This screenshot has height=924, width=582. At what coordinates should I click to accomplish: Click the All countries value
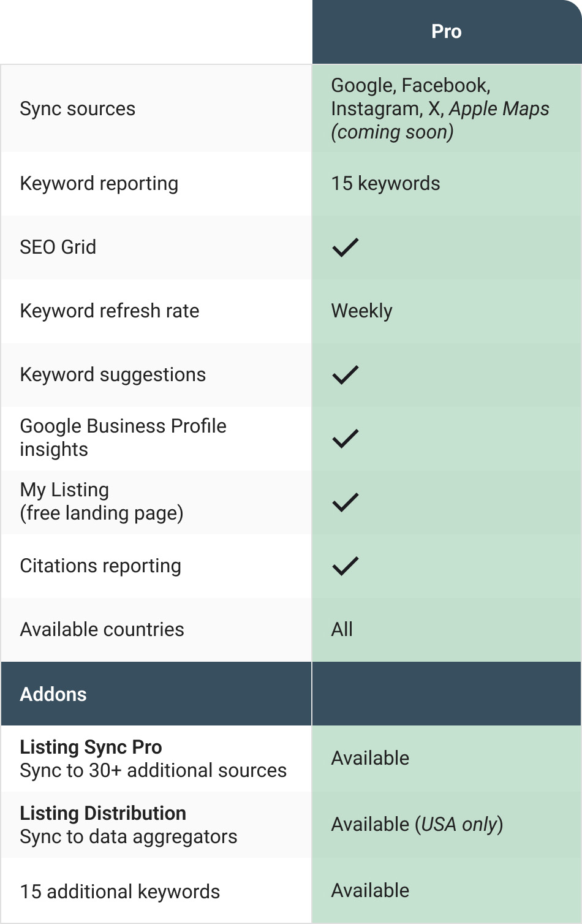point(342,630)
